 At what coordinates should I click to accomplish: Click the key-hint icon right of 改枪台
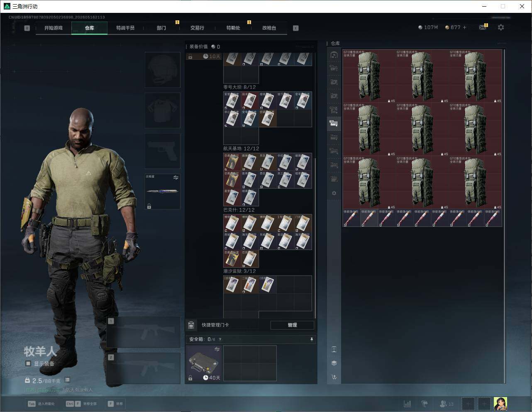[296, 28]
